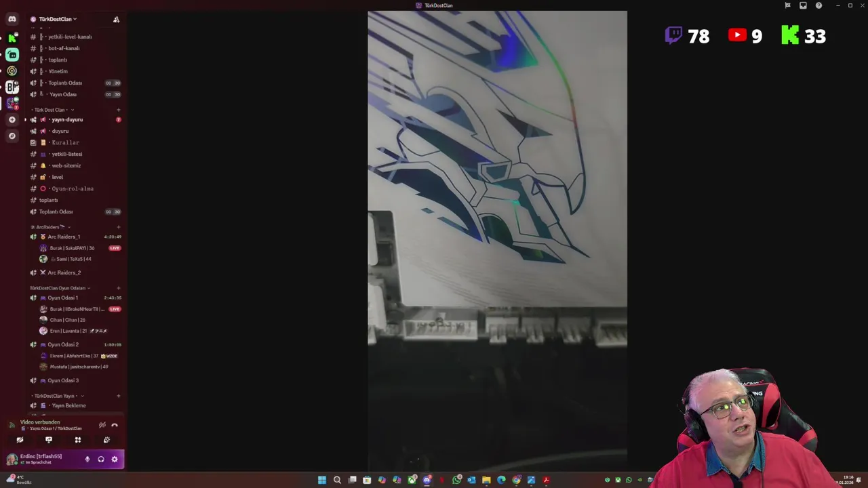Screen dimensions: 868x488
Task: Toggle noise suppression icon in voice panel
Action: [x=102, y=425]
